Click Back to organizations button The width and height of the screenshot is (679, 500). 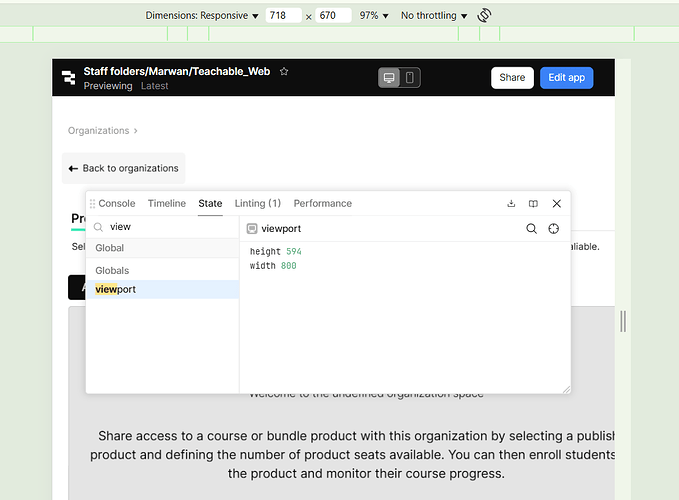pos(123,168)
